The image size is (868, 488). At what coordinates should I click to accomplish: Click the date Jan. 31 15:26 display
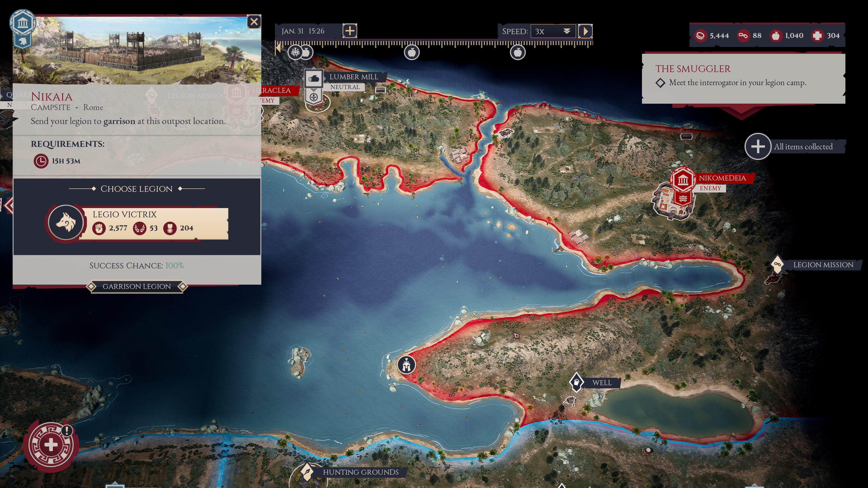click(x=303, y=31)
